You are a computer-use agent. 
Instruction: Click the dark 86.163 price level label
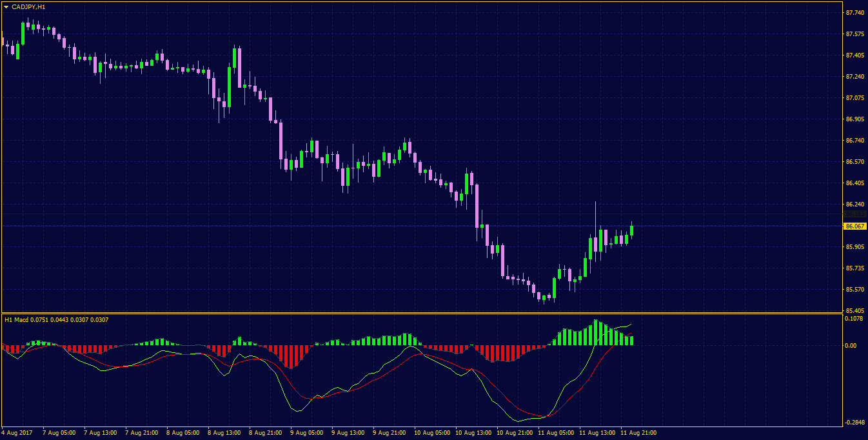coord(854,214)
